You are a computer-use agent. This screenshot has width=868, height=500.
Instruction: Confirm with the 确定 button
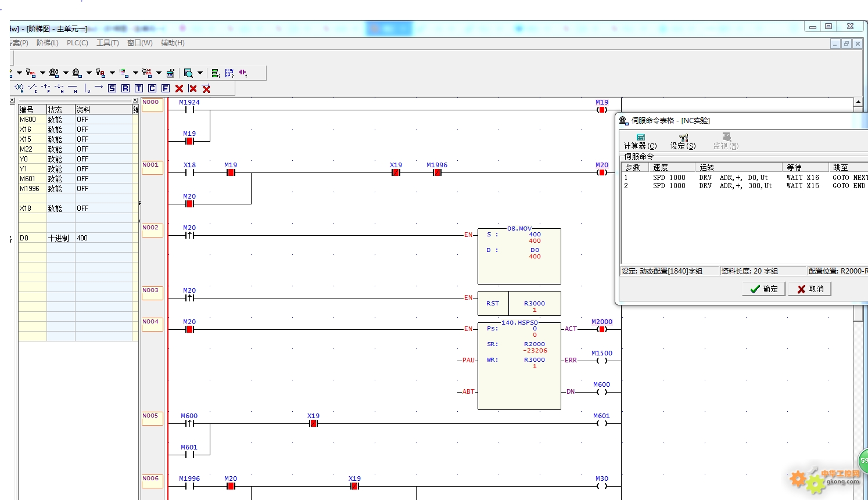[x=763, y=289]
